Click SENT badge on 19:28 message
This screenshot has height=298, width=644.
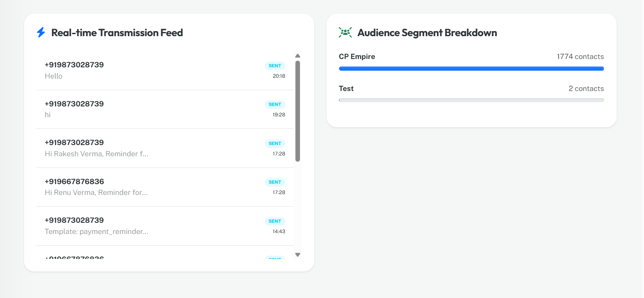275,104
